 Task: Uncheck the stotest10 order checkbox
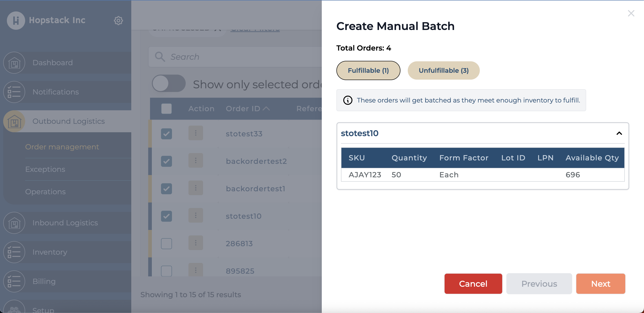click(x=166, y=216)
